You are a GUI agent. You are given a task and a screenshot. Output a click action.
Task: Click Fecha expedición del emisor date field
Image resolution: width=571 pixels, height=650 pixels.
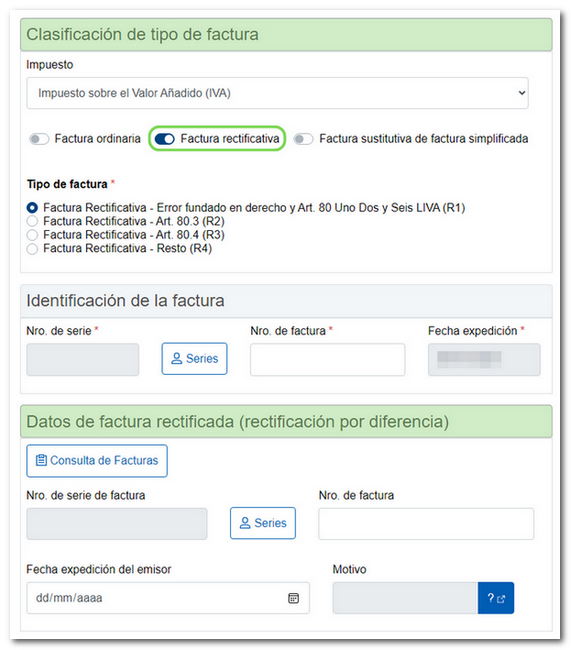(x=168, y=598)
